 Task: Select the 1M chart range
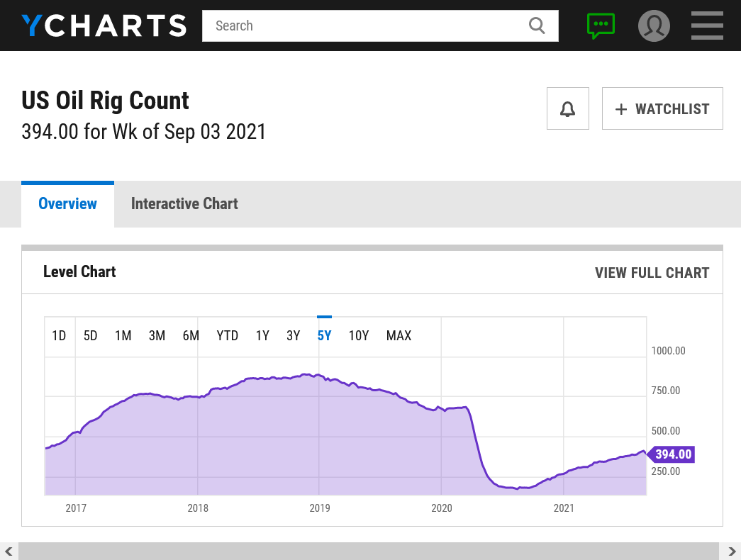123,335
